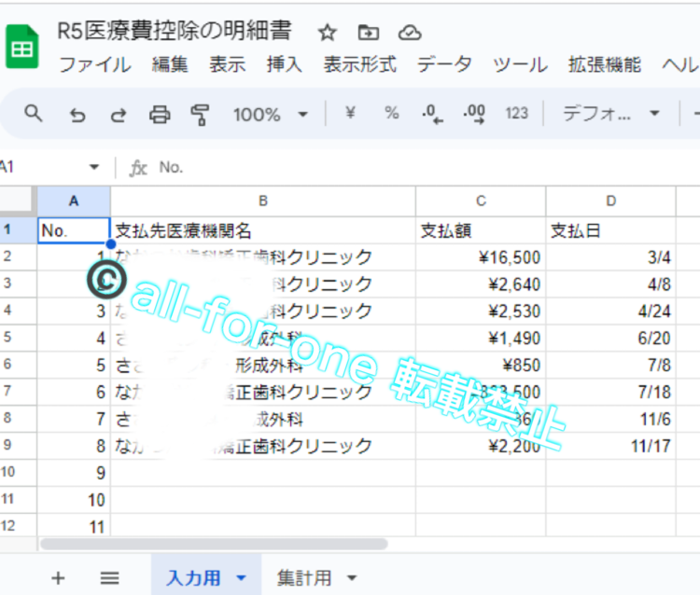Select the date cell 11/17
700x595 pixels.
point(610,446)
